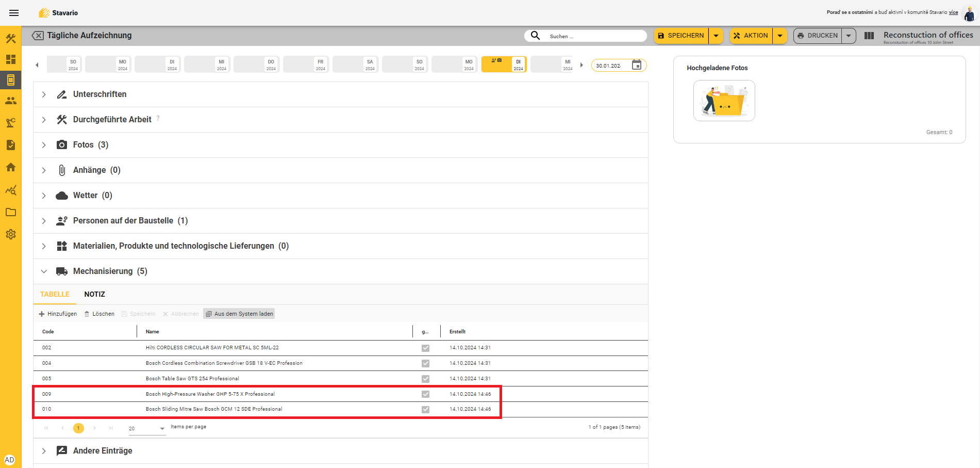Viewport: 980px width, 468px height.
Task: Click the user profile avatar at top right
Action: coord(969,13)
